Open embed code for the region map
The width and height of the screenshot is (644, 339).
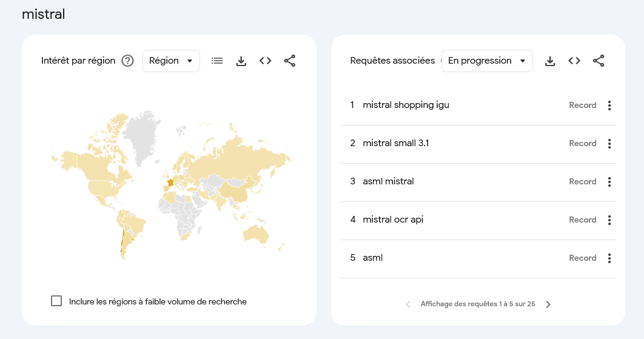point(266,61)
